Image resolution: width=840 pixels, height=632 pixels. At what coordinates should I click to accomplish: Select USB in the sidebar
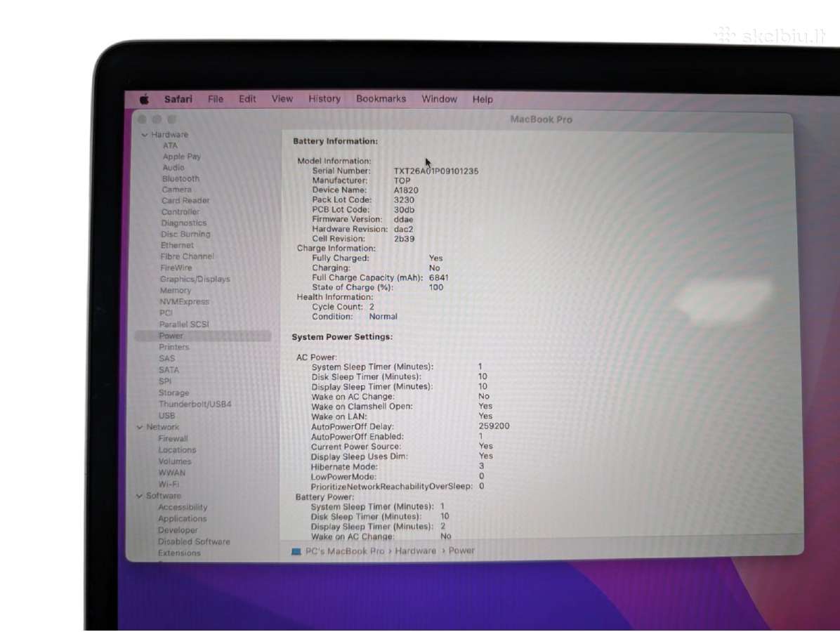[166, 416]
